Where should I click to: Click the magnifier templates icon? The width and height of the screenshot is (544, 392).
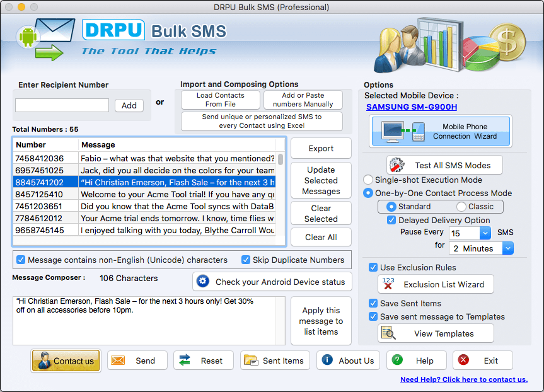pyautogui.click(x=388, y=333)
